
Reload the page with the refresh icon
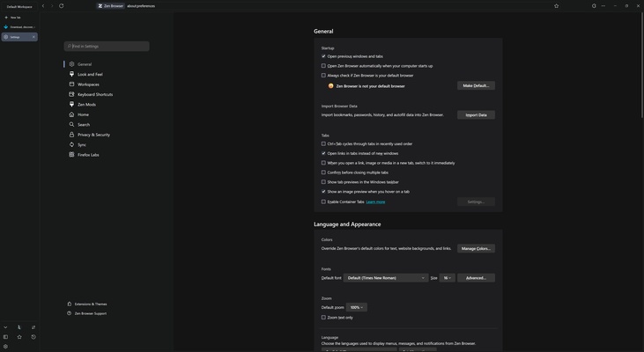[x=61, y=6]
